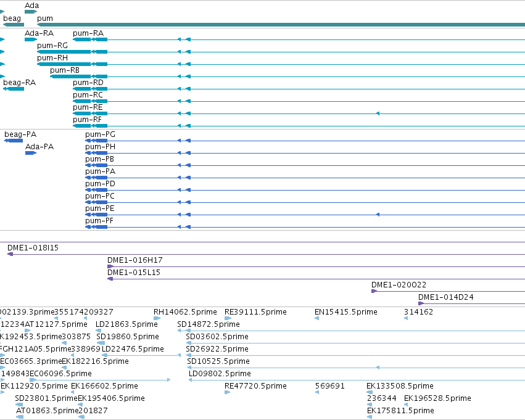The image size is (525, 420).
Task: Select the SD10525.5prime EST label
Action: pyautogui.click(x=218, y=362)
